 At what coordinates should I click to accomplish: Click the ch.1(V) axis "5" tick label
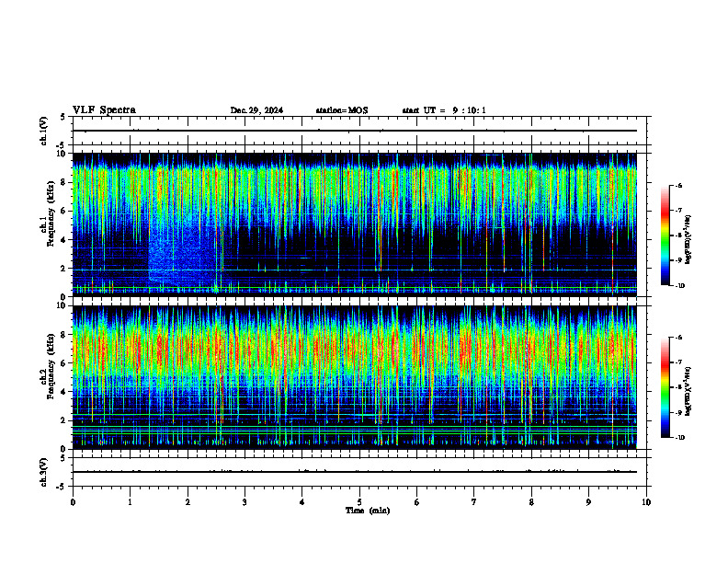(63, 117)
